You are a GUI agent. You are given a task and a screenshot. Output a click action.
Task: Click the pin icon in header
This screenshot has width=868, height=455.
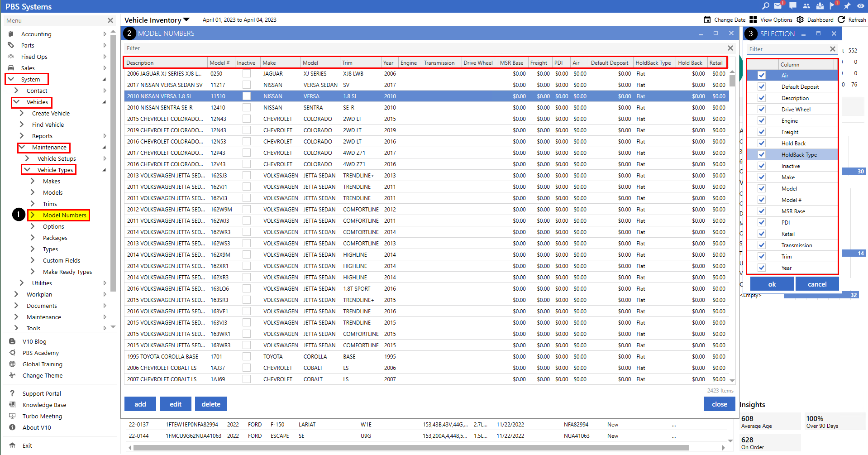[847, 6]
